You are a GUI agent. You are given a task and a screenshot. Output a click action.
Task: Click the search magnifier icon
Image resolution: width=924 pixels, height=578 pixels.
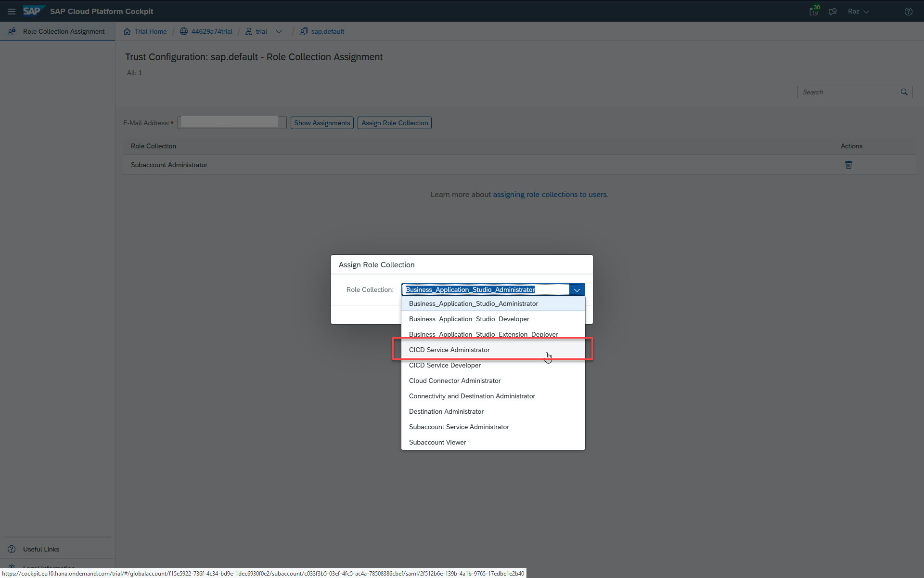coord(904,92)
